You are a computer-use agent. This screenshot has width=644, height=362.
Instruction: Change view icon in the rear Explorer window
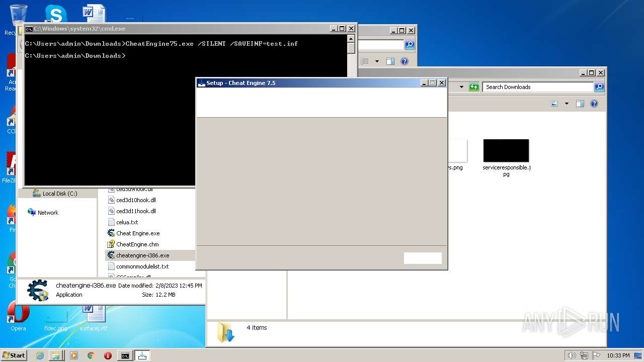[365, 61]
